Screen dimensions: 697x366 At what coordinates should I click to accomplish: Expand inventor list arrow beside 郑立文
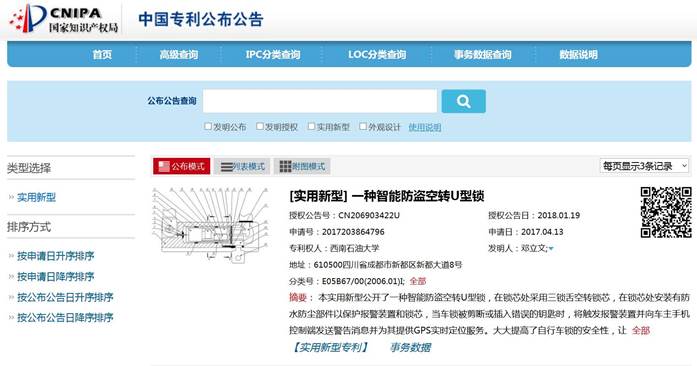point(551,249)
